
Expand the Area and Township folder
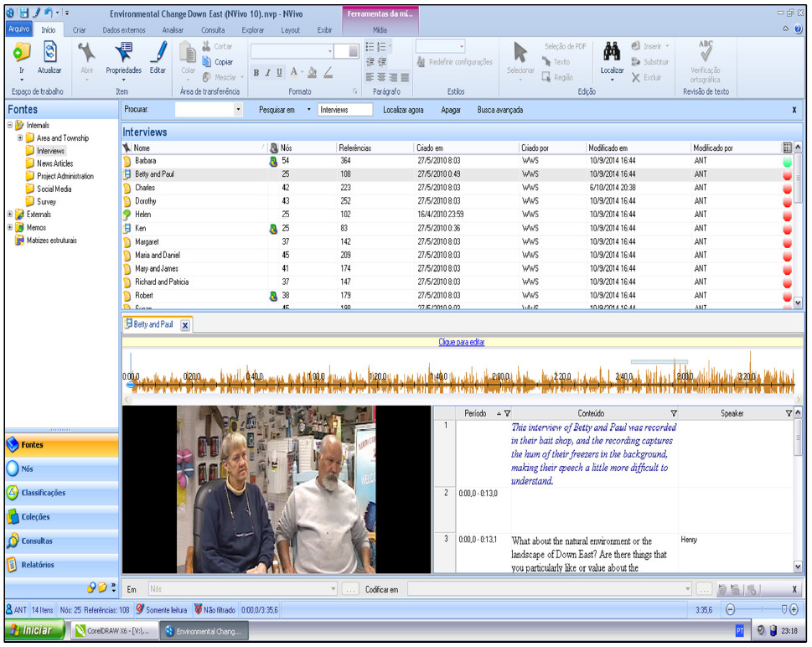(x=19, y=138)
